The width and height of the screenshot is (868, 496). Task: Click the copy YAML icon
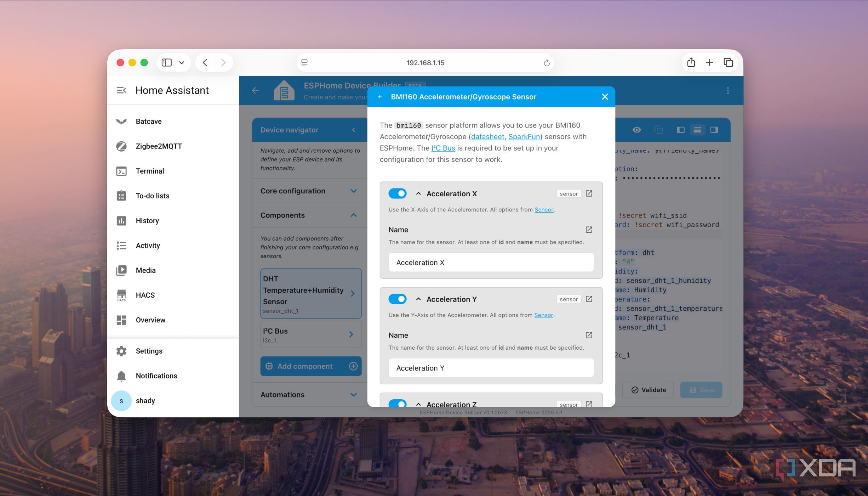[x=658, y=130]
